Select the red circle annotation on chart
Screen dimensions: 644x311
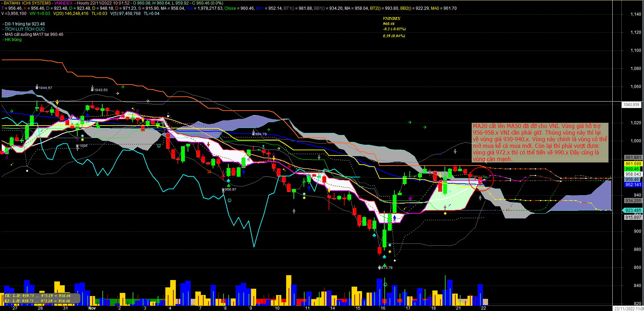coord(481,179)
